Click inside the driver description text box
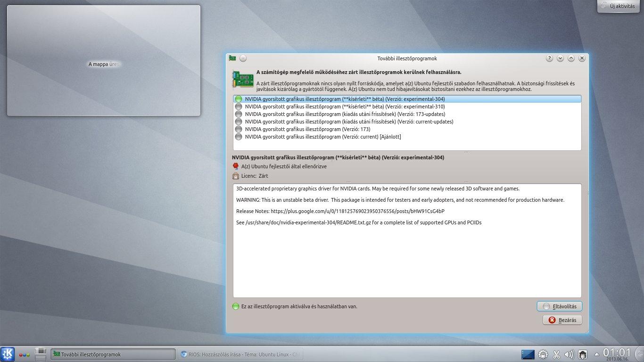This screenshot has width=644, height=362. (x=407, y=240)
